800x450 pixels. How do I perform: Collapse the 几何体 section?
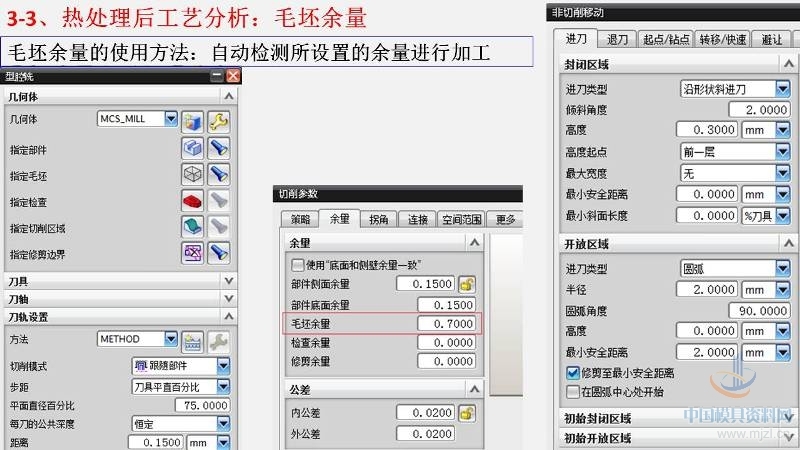pos(229,96)
